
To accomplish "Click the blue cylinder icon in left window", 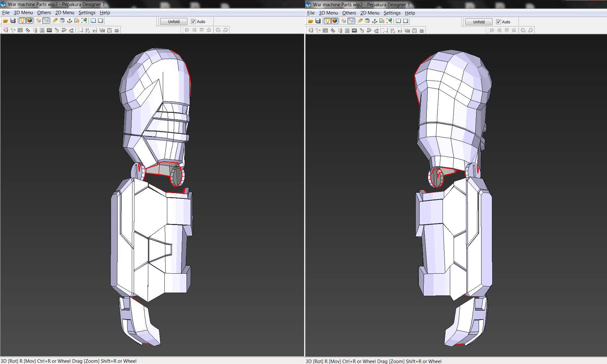I will [62, 21].
